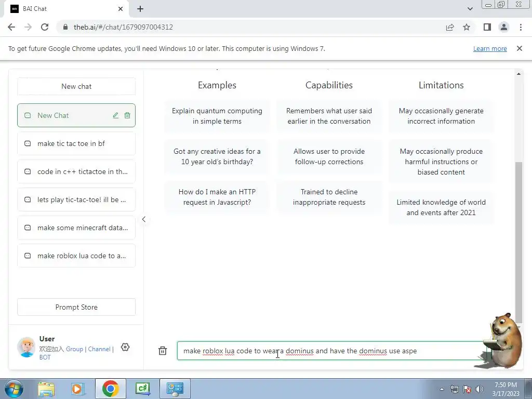Select 'Explain quantum computing in simple terms' example
This screenshot has height=399, width=532.
(x=217, y=116)
